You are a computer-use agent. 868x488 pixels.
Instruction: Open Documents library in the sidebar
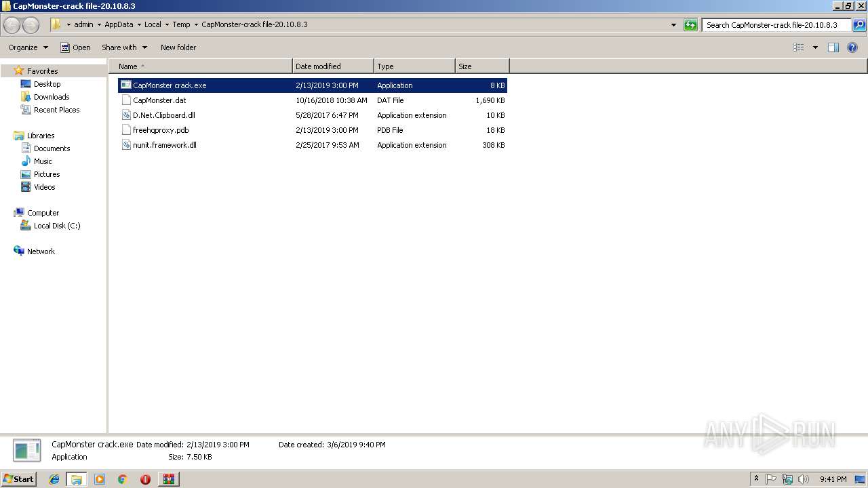point(52,148)
